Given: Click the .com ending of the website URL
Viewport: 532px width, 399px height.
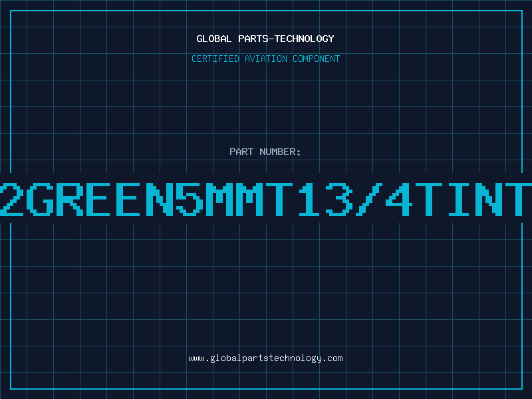Looking at the screenshot, I should (x=332, y=358).
